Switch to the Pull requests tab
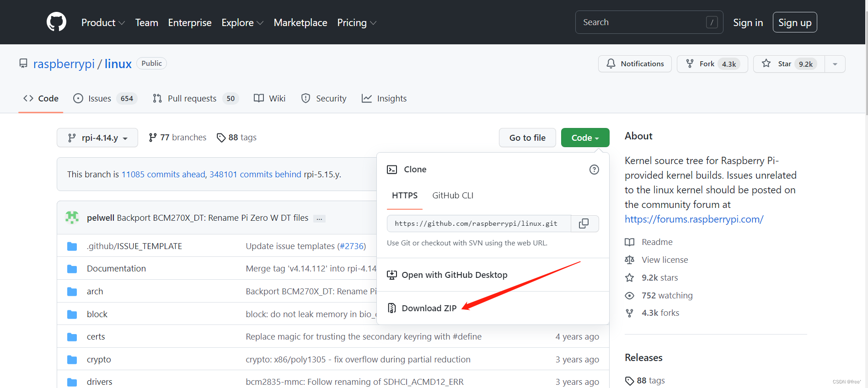868x388 pixels. [196, 98]
